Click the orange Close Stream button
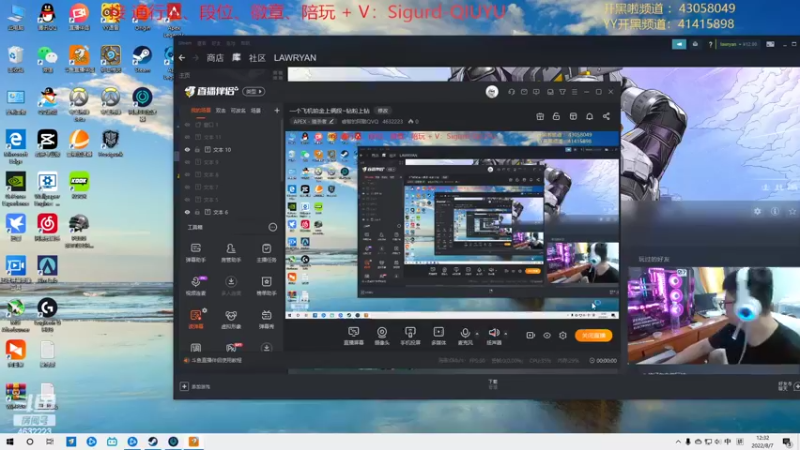This screenshot has height=450, width=800. [593, 335]
